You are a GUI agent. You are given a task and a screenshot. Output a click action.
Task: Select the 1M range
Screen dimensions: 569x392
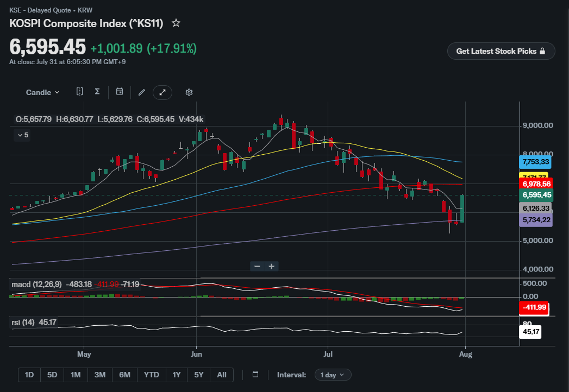tap(76, 375)
